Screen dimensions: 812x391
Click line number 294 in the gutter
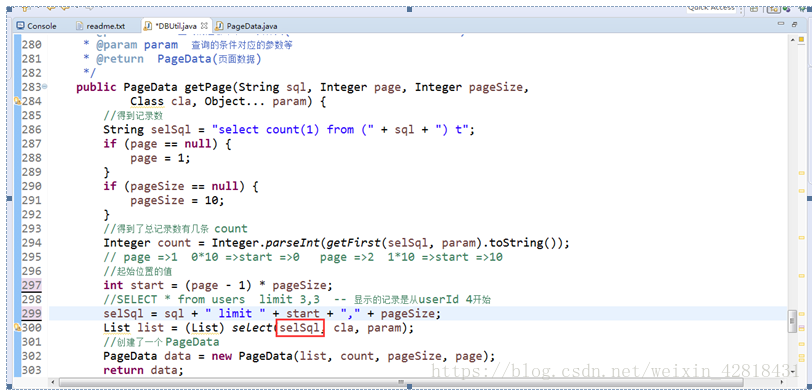pyautogui.click(x=32, y=243)
